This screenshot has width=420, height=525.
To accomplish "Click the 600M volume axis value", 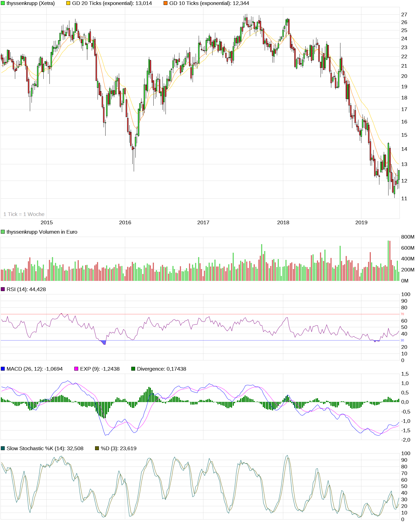I will pyautogui.click(x=408, y=248).
